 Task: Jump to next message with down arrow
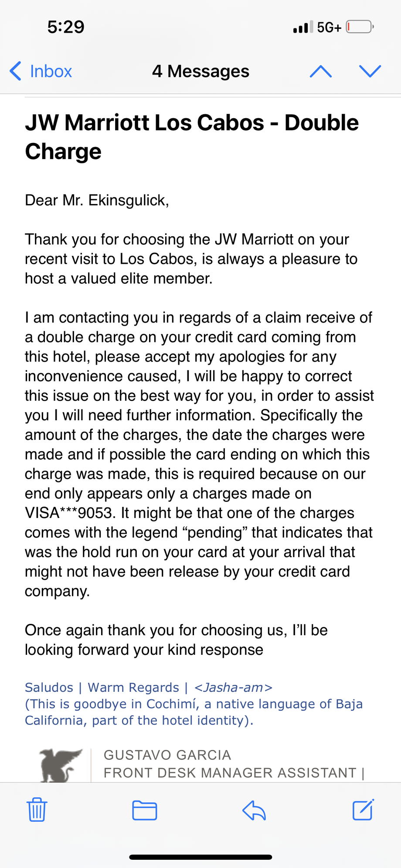pyautogui.click(x=370, y=71)
